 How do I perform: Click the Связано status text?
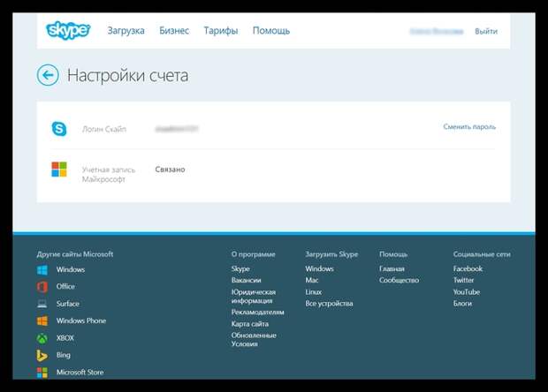pos(170,170)
